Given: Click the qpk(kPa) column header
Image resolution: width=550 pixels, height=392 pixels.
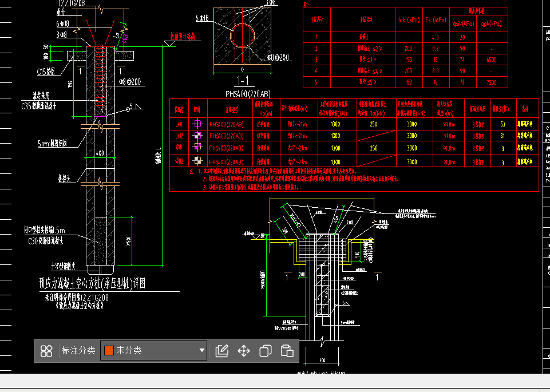Looking at the screenshot, I should click(x=491, y=23).
